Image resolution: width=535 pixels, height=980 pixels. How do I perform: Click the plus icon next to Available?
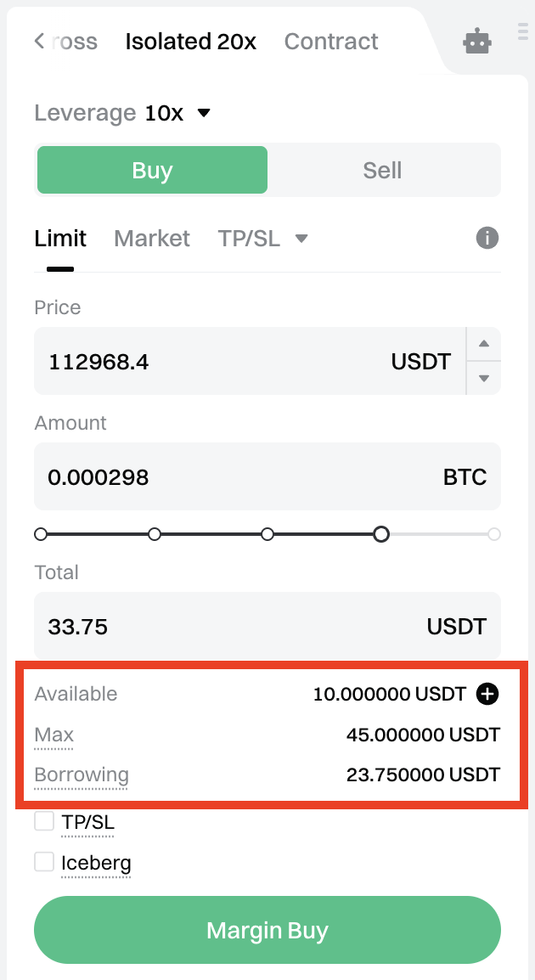point(487,694)
